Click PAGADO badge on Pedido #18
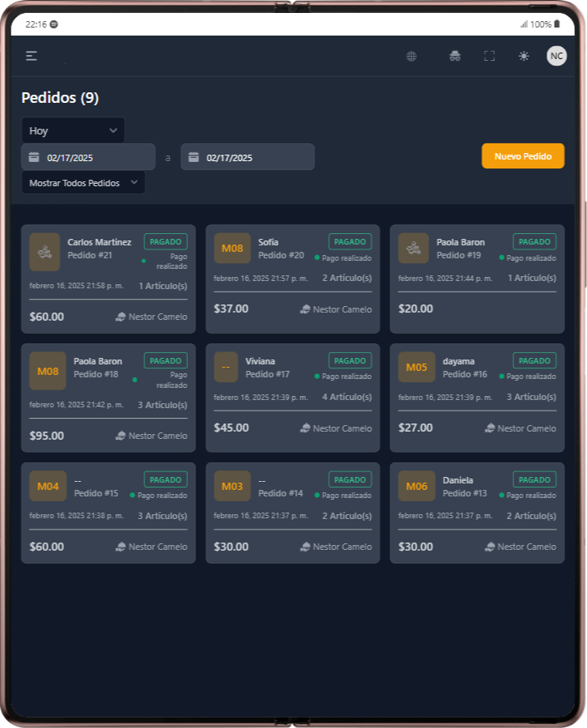Viewport: 587px width, 728px height. pos(166,360)
